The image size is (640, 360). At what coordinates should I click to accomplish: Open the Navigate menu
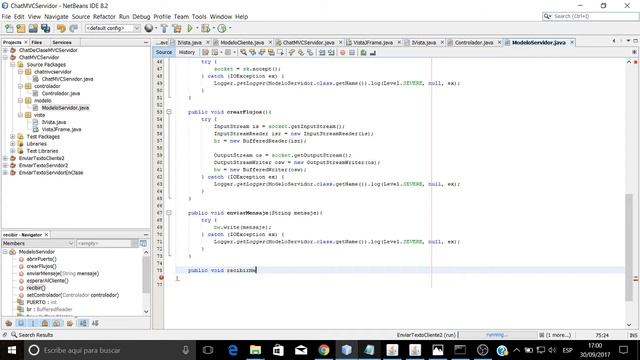[x=56, y=17]
